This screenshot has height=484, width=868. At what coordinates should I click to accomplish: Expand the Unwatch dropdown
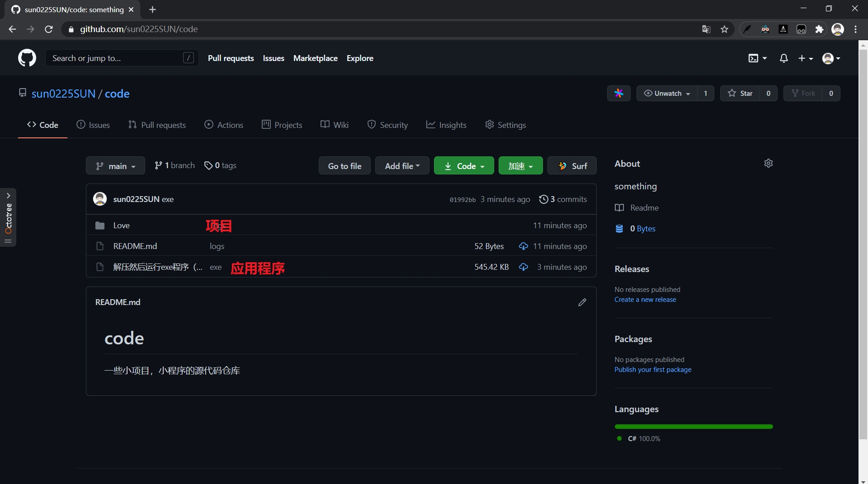(x=667, y=93)
